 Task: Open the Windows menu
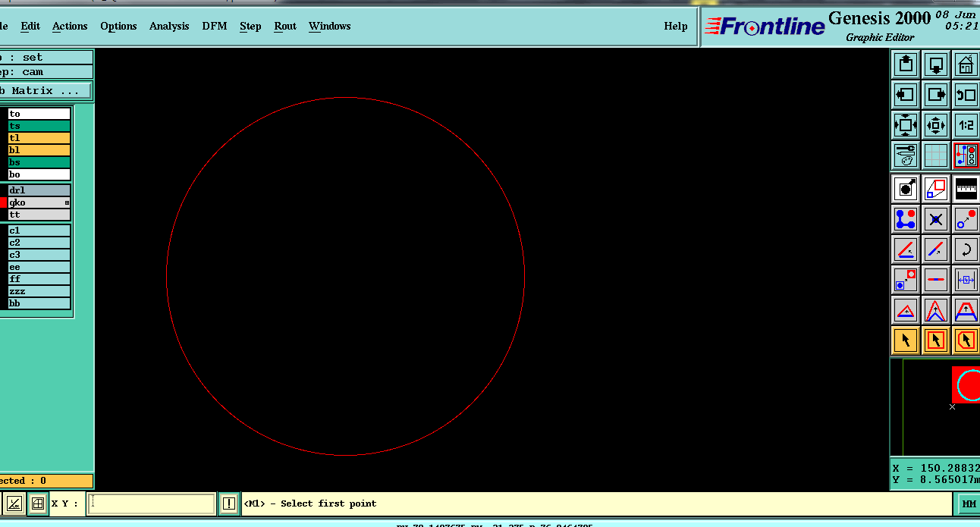coord(330,26)
